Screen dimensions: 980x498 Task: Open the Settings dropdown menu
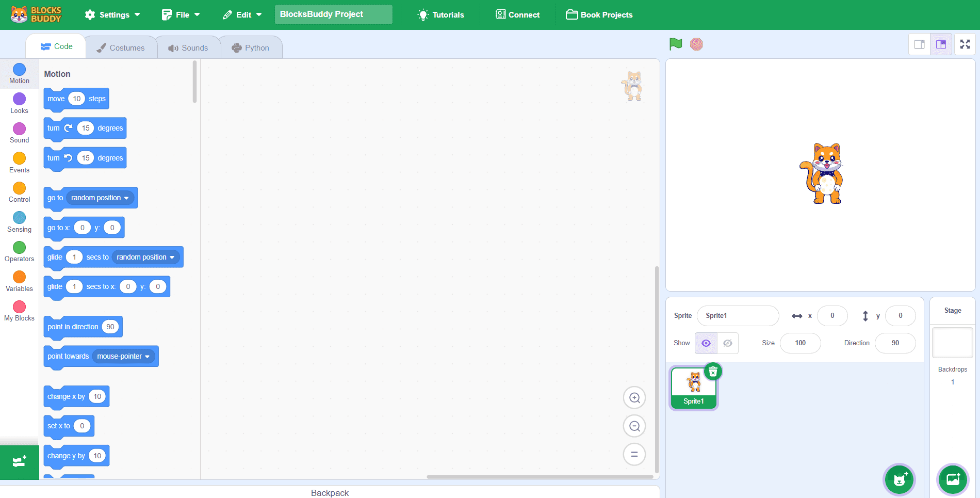click(112, 15)
